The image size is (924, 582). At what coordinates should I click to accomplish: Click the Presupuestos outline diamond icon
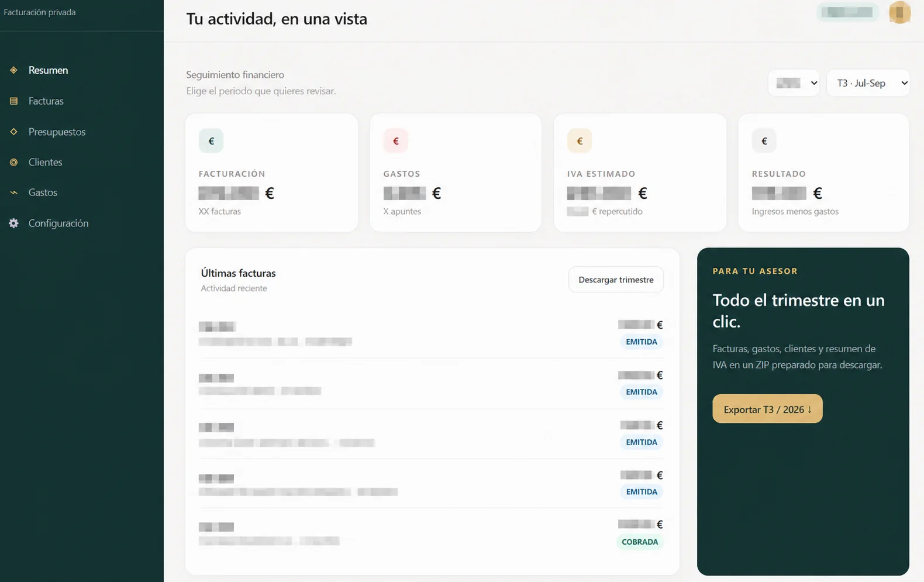13,132
